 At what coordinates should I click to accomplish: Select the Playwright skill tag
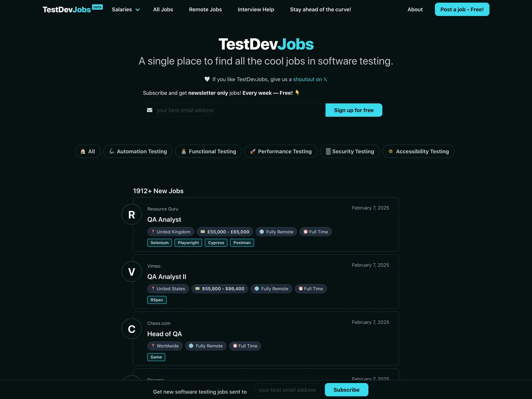pos(188,243)
